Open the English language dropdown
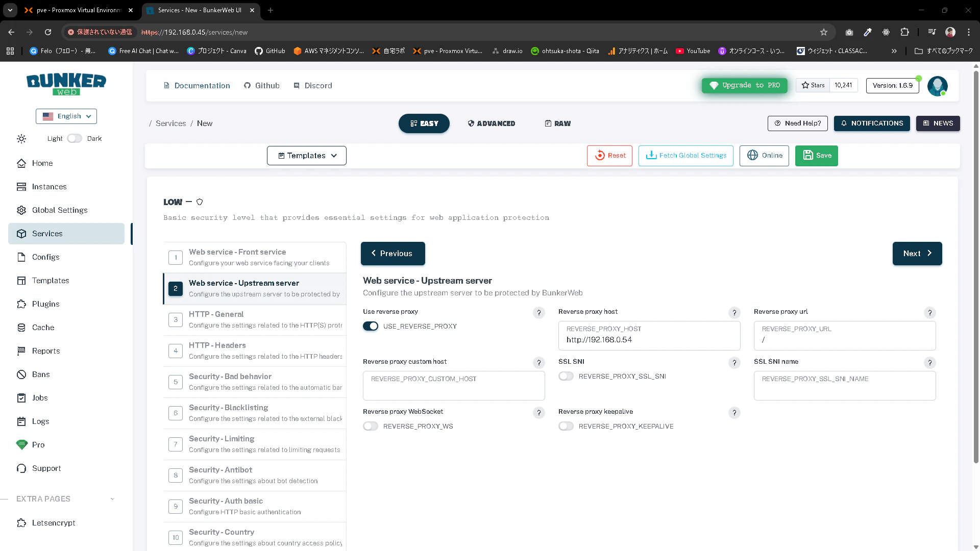The width and height of the screenshot is (980, 551). point(66,116)
